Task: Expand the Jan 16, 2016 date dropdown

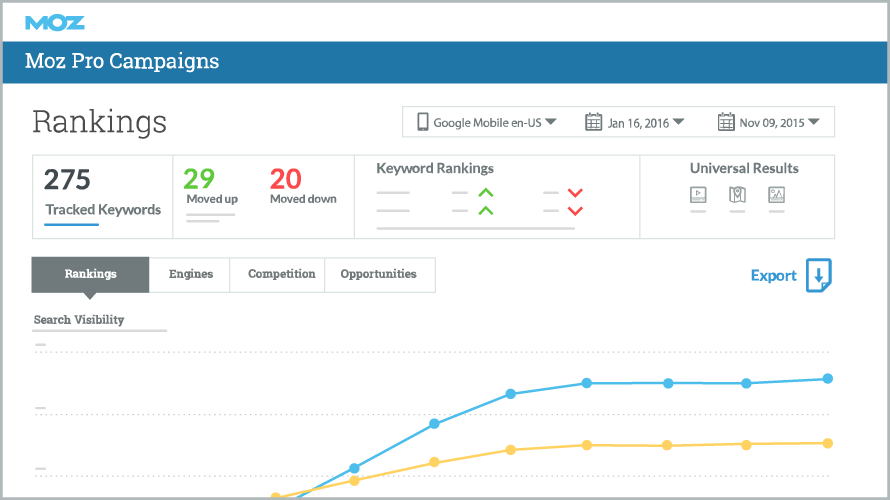Action: [x=678, y=122]
